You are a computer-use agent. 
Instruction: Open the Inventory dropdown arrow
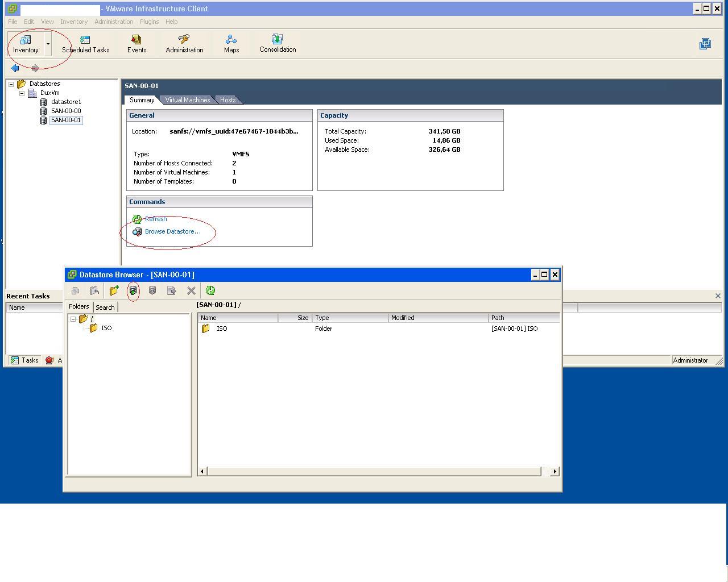pos(48,44)
